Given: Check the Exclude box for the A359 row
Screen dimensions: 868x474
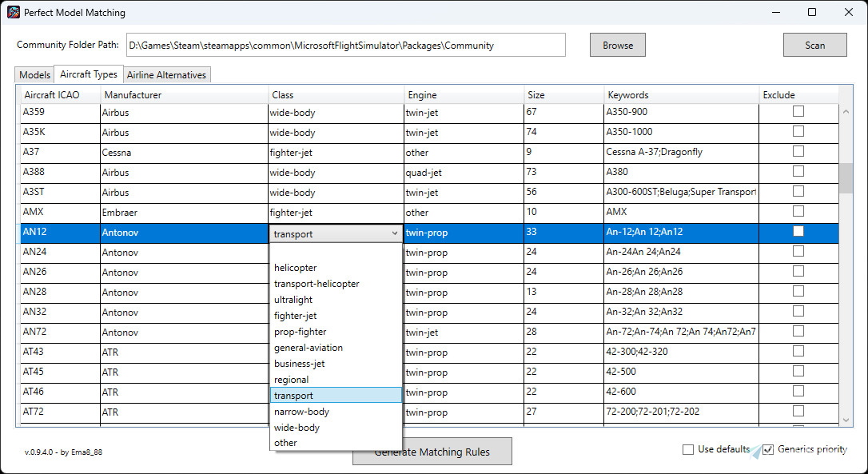Looking at the screenshot, I should (798, 112).
